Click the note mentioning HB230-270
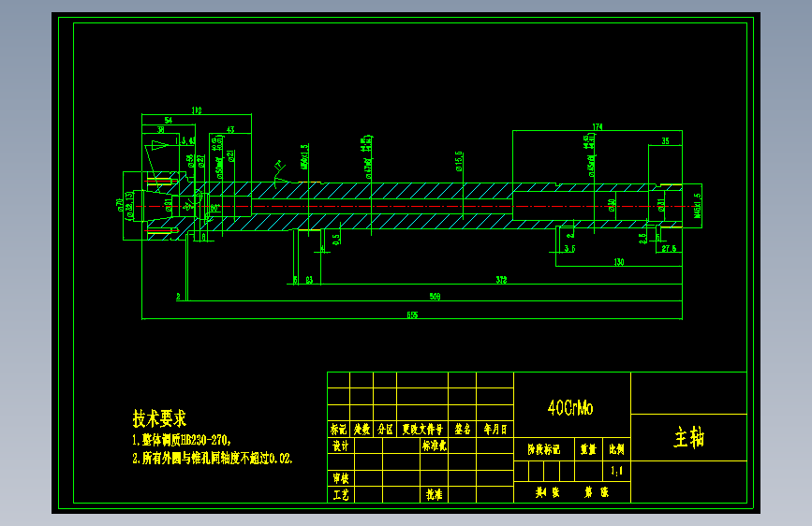The height and width of the screenshot is (526, 812). tap(182, 440)
